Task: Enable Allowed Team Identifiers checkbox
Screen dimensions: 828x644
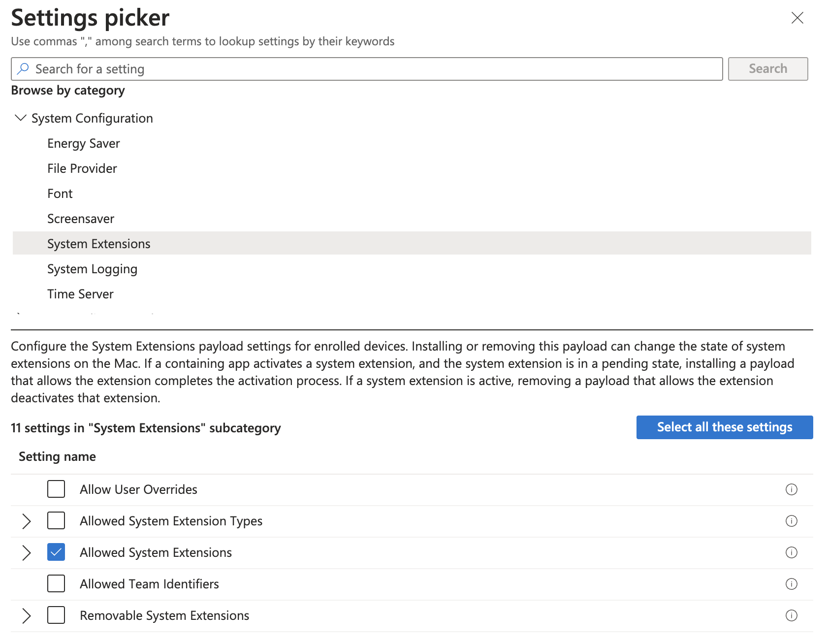Action: (x=56, y=584)
